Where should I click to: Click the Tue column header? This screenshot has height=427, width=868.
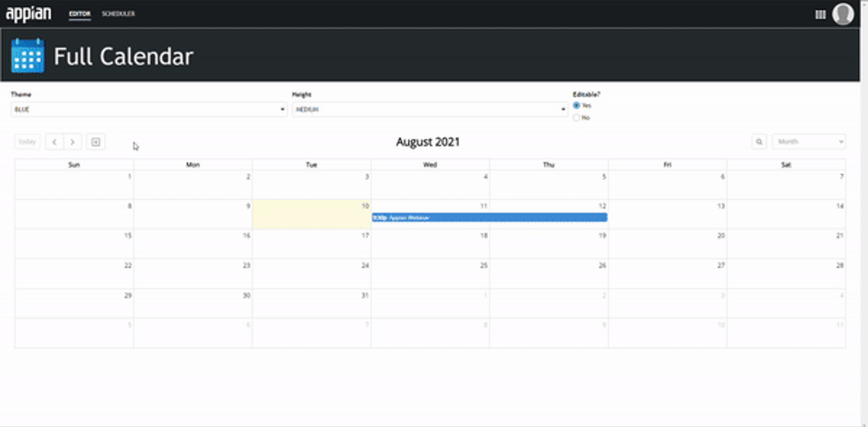click(311, 165)
